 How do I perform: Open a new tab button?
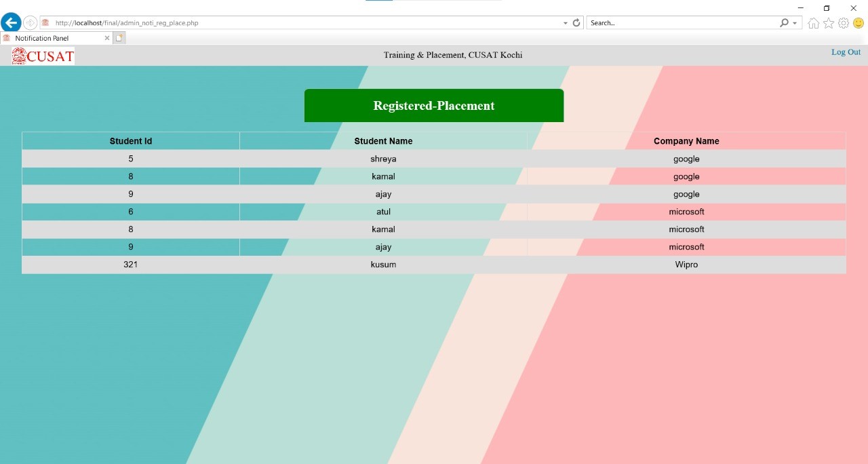point(119,38)
